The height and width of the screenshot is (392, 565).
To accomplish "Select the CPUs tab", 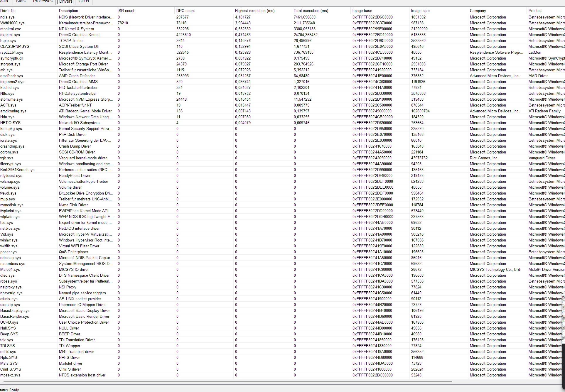I will [x=84, y=1].
